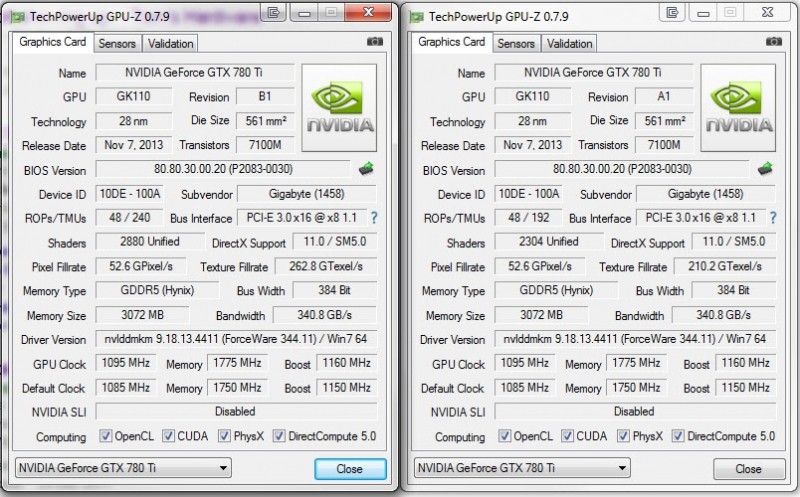Click the Driver Version field in left window

[x=236, y=339]
